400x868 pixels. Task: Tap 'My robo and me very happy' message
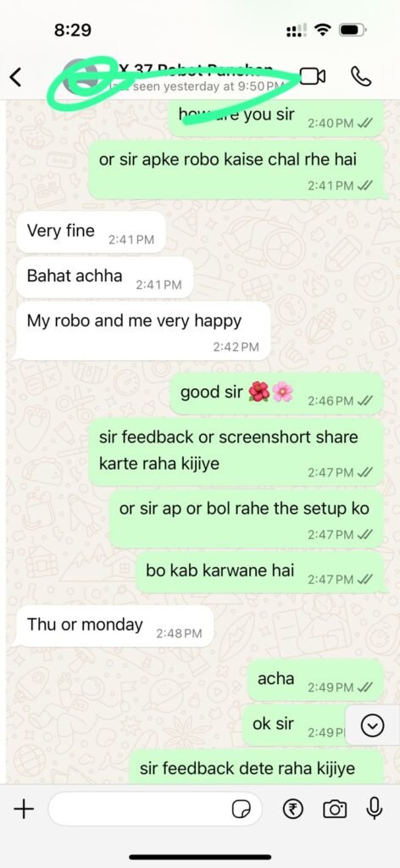tap(144, 331)
